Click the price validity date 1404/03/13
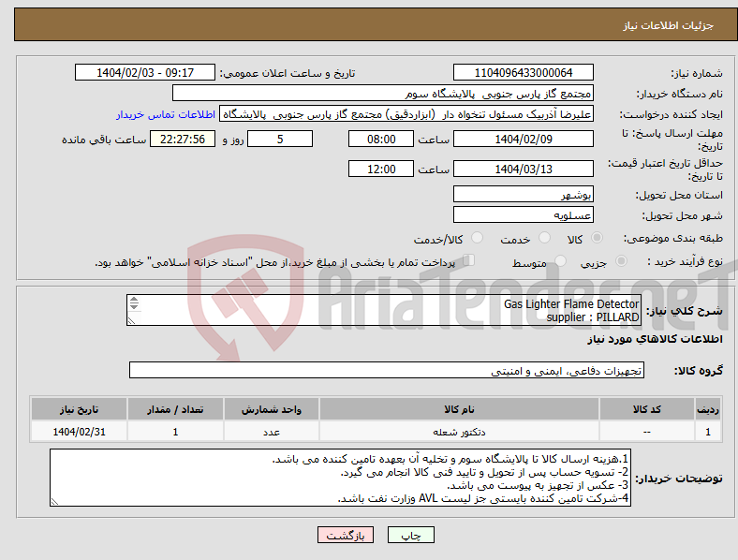This screenshot has width=738, height=560. [523, 169]
